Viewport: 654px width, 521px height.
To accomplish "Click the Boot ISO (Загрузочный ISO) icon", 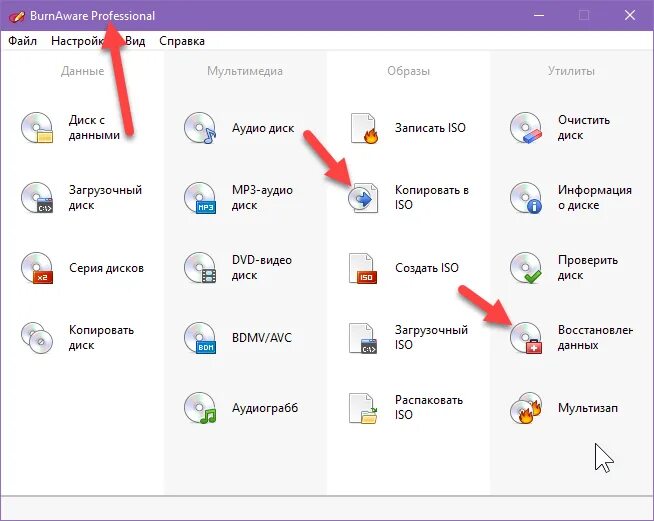I will (363, 338).
